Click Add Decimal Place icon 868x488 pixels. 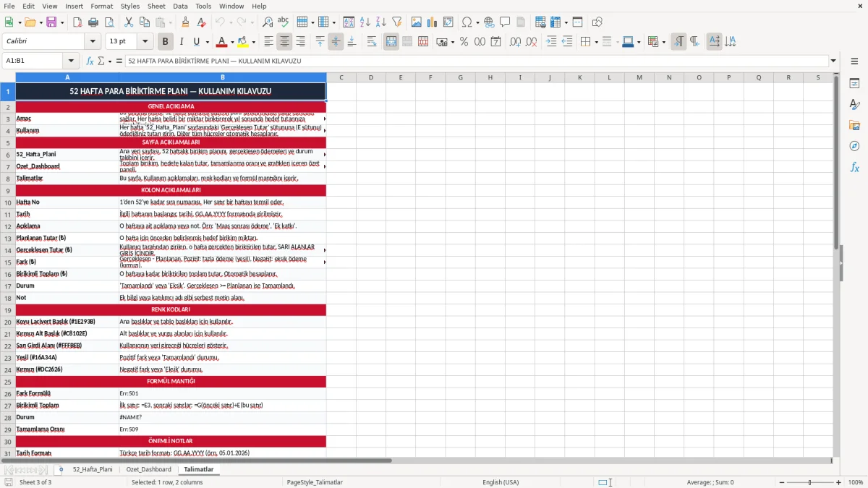pos(515,42)
